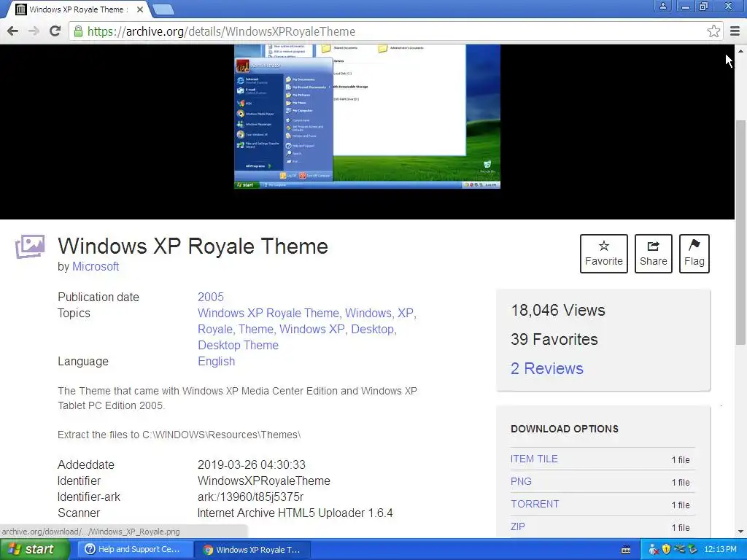Open the Chrome hamburger menu
Viewport: 747px width, 560px height.
pyautogui.click(x=735, y=31)
